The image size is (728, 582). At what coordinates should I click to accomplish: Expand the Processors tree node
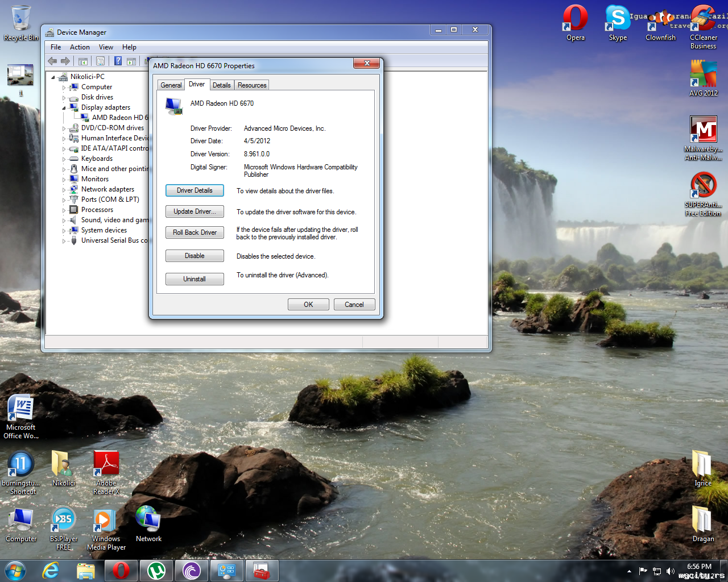64,210
